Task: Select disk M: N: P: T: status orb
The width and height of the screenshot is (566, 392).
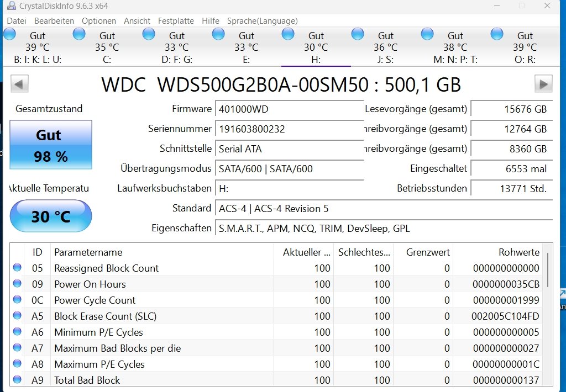Action: [x=427, y=34]
